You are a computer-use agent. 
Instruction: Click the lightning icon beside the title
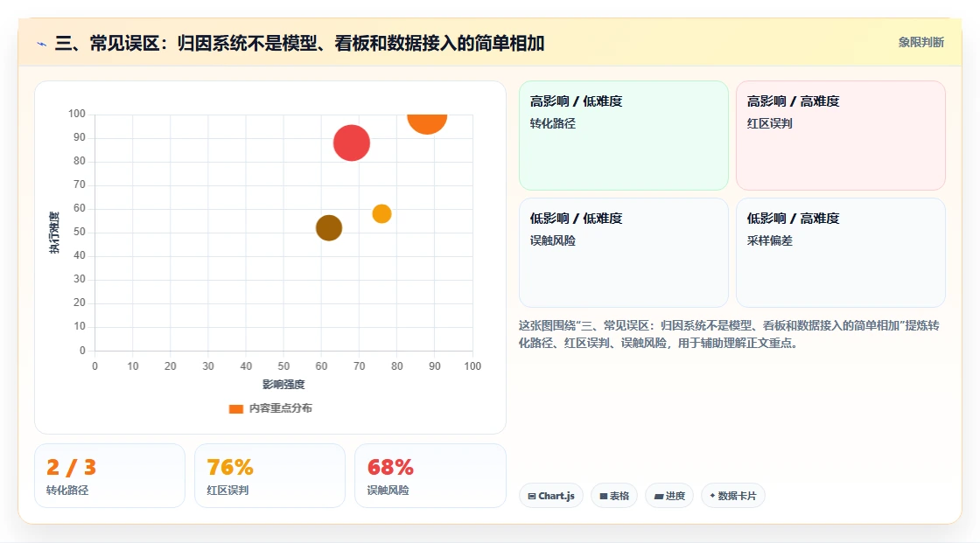(42, 44)
